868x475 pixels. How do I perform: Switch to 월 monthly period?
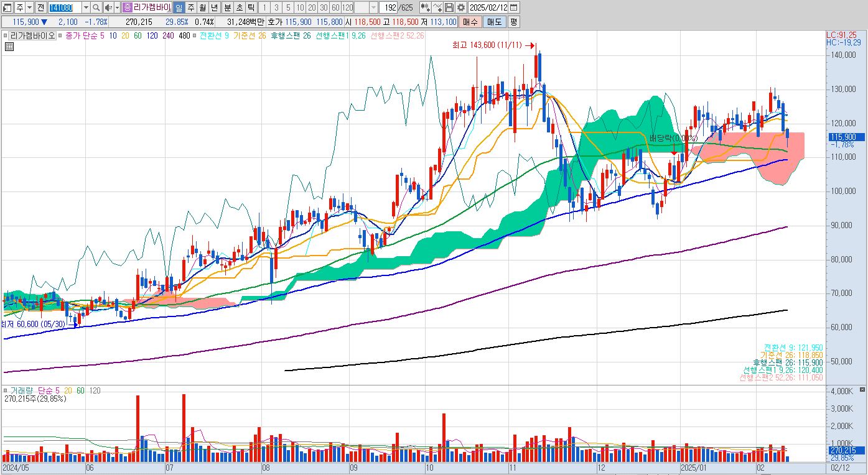pos(202,7)
